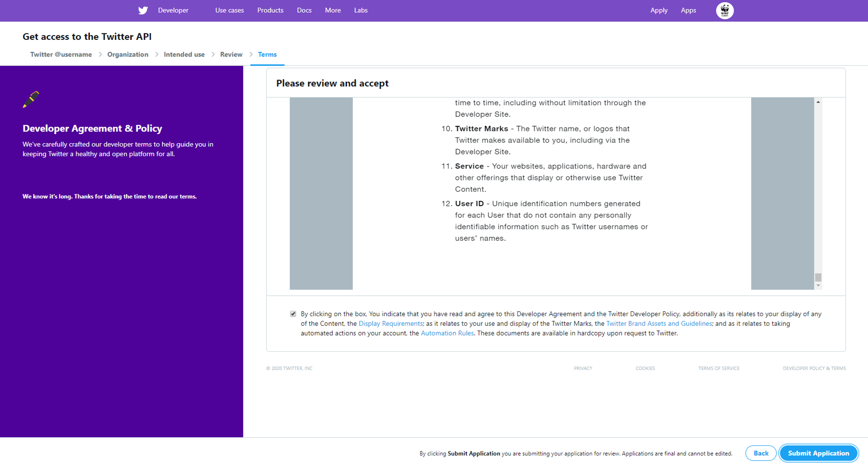Click the scrollbar down arrow
The height and width of the screenshot is (468, 868).
(818, 285)
